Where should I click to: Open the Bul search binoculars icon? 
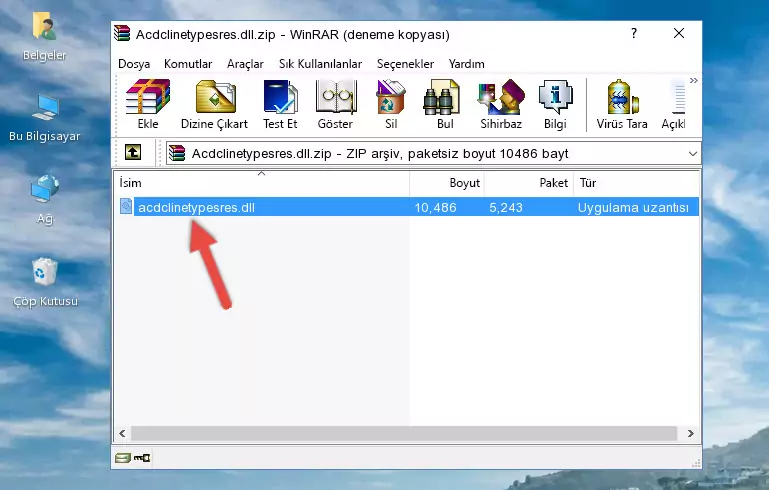pos(441,97)
